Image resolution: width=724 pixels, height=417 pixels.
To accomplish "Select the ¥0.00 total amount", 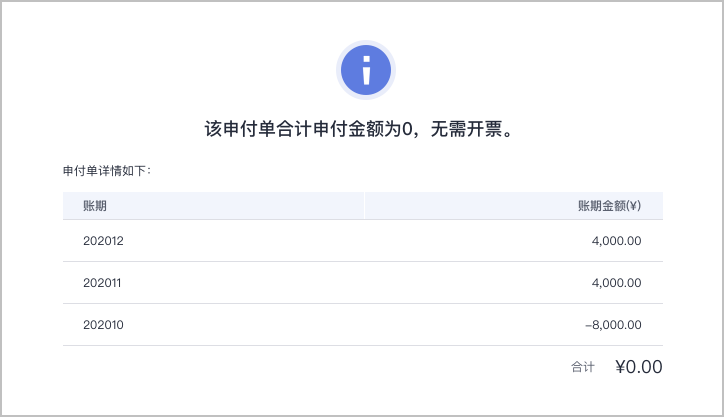I will coord(639,367).
